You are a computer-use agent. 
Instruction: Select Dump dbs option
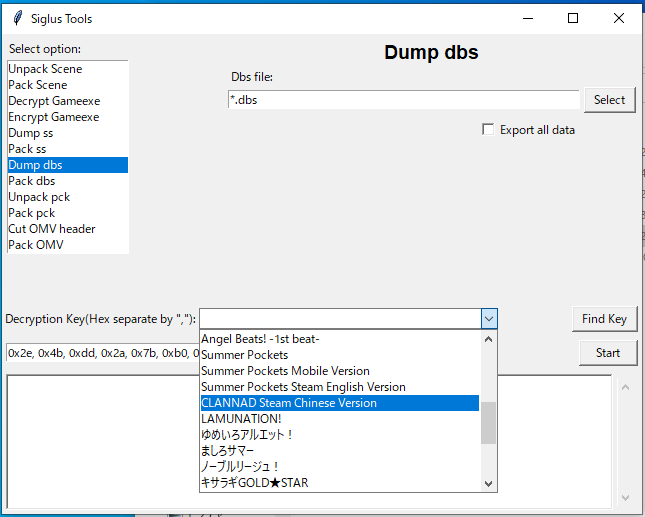click(68, 165)
